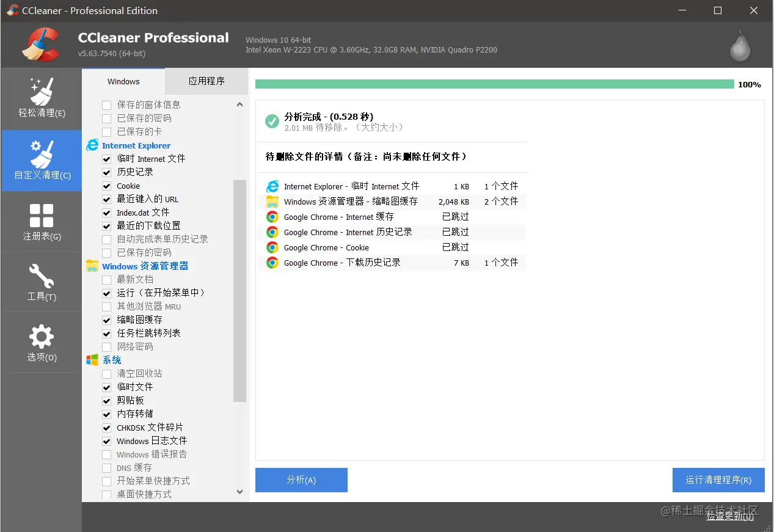Click 运行清理程序(R) button
Viewport: 774px width, 532px height.
click(718, 480)
